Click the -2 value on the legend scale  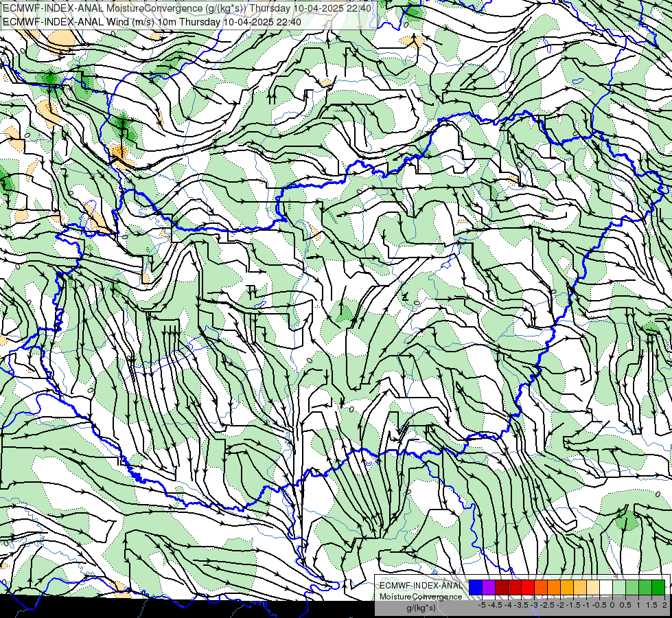pos(560,605)
